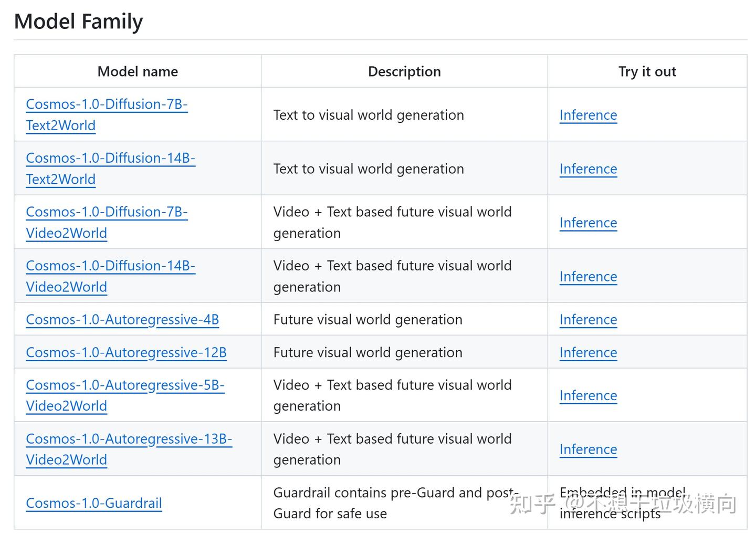756x534 pixels.
Task: Open the Cosmos-1.0-Autoregressive-4B link
Action: click(122, 320)
